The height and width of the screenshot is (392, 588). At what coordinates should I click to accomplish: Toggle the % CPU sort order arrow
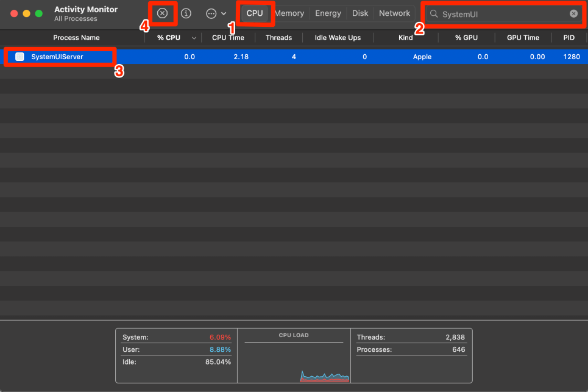(194, 38)
